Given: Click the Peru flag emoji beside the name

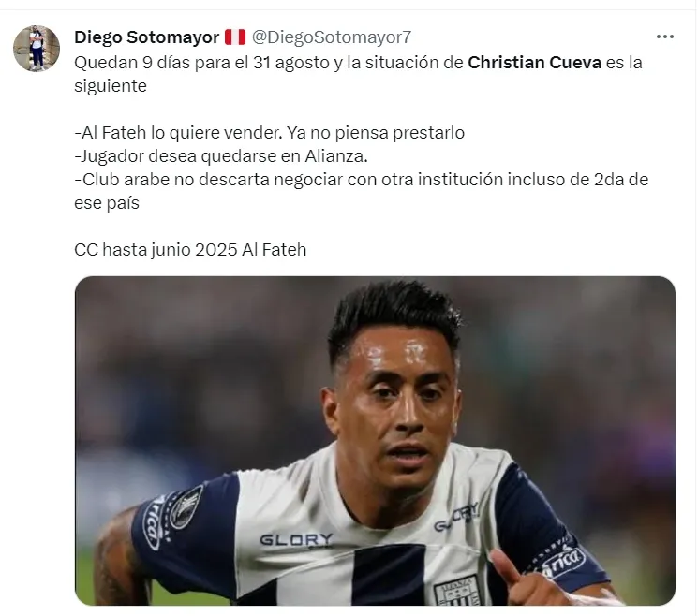Looking at the screenshot, I should [234, 37].
